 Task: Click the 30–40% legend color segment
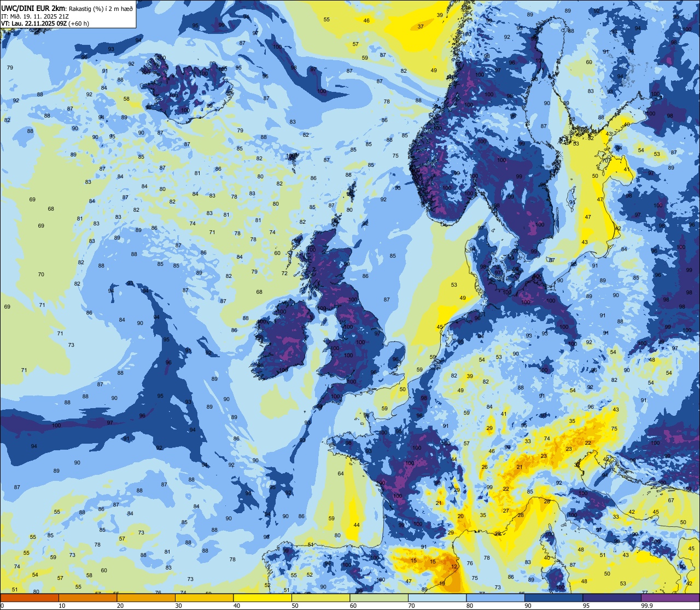click(x=204, y=597)
